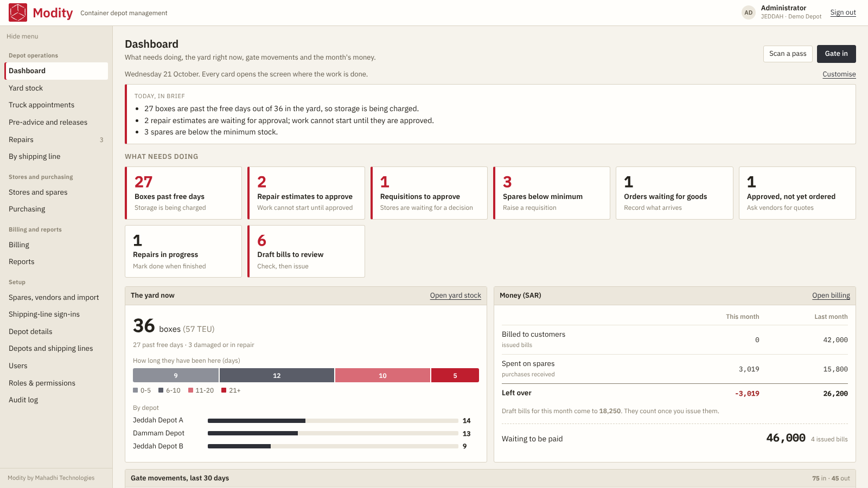Screen dimensions: 868x488
Task: Click the 0-5 days bar segment showing 9
Action: (176, 375)
